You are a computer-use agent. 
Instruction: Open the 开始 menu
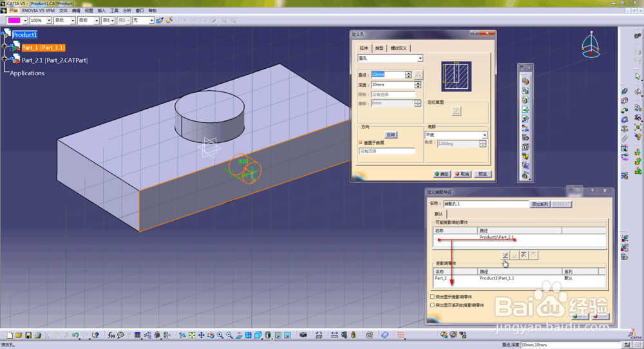pyautogui.click(x=13, y=10)
